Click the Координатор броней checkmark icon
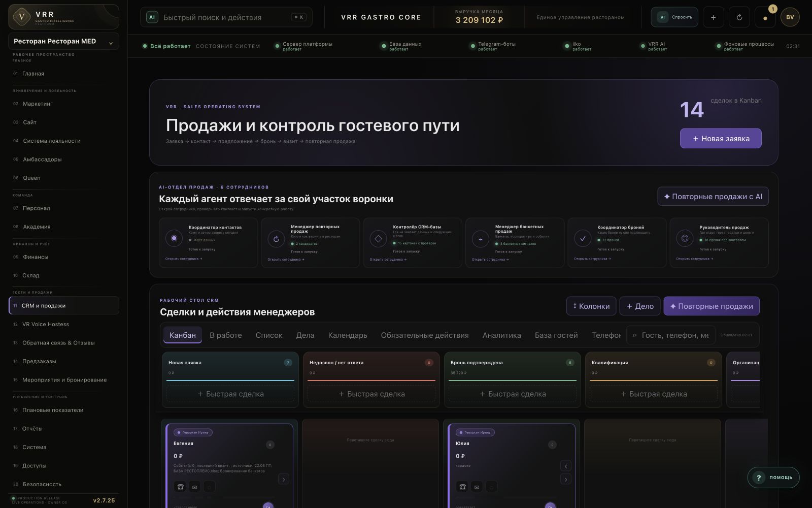The width and height of the screenshot is (812, 508). (x=583, y=238)
